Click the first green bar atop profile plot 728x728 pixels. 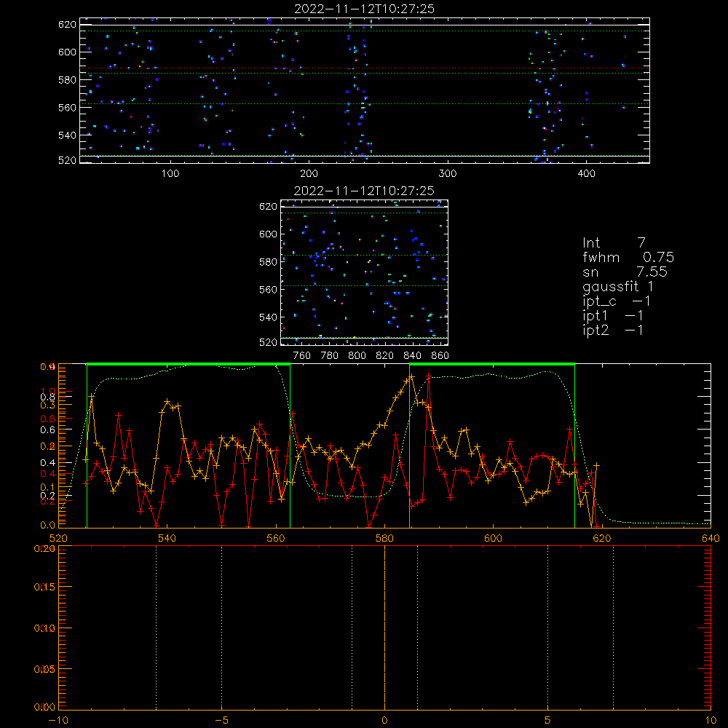(189, 364)
